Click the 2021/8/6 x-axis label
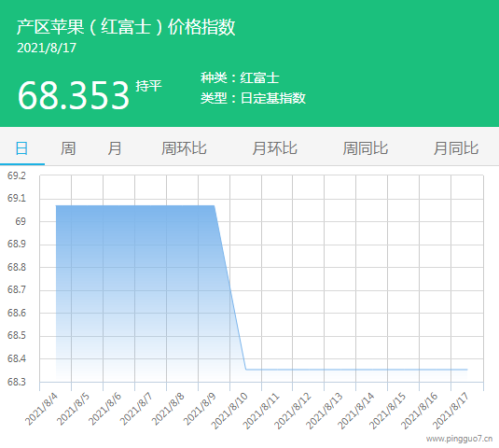 pyautogui.click(x=105, y=409)
